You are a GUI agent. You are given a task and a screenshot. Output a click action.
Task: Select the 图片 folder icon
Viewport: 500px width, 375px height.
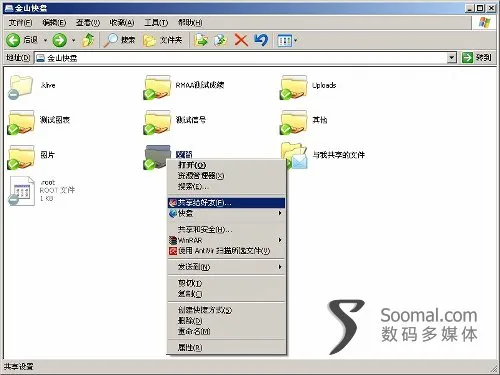[21, 157]
